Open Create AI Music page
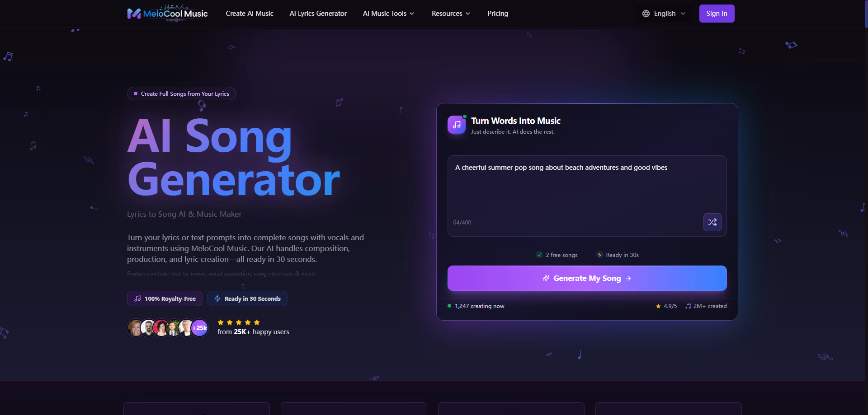This screenshot has height=415, width=868. (250, 14)
